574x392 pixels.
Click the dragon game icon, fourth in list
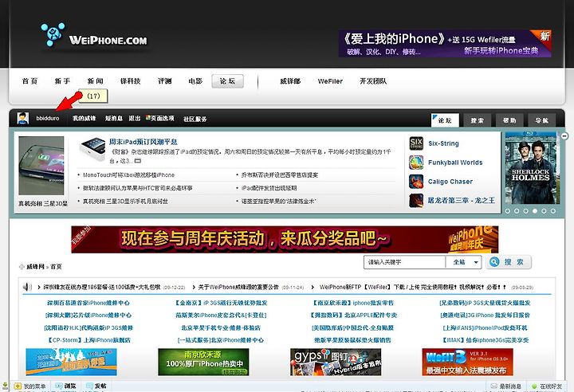(x=416, y=201)
